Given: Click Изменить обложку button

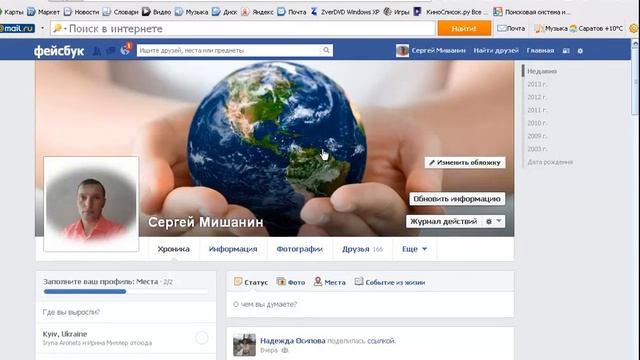Looking at the screenshot, I should [x=465, y=162].
